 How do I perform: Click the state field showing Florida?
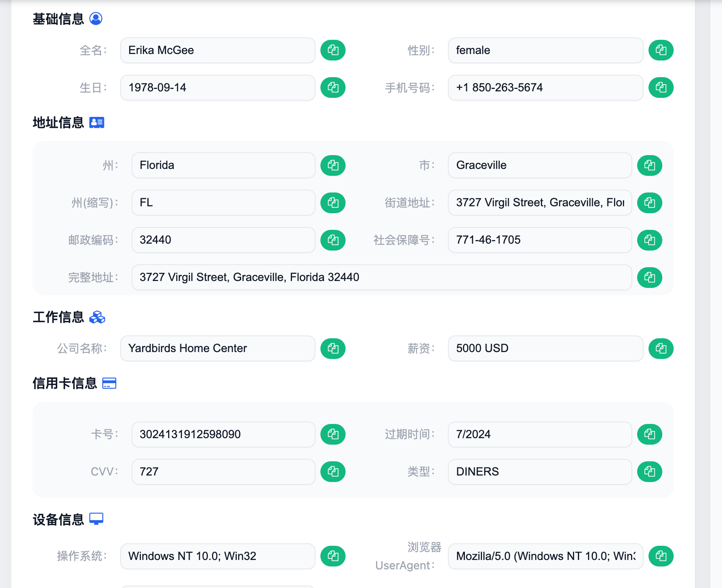click(x=223, y=165)
